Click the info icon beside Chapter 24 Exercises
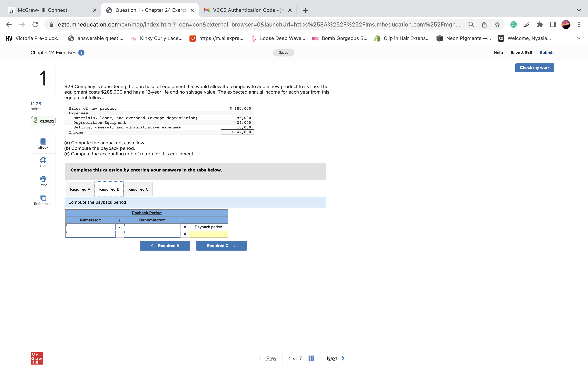Screen dimensions: 588x367 pyautogui.click(x=81, y=53)
